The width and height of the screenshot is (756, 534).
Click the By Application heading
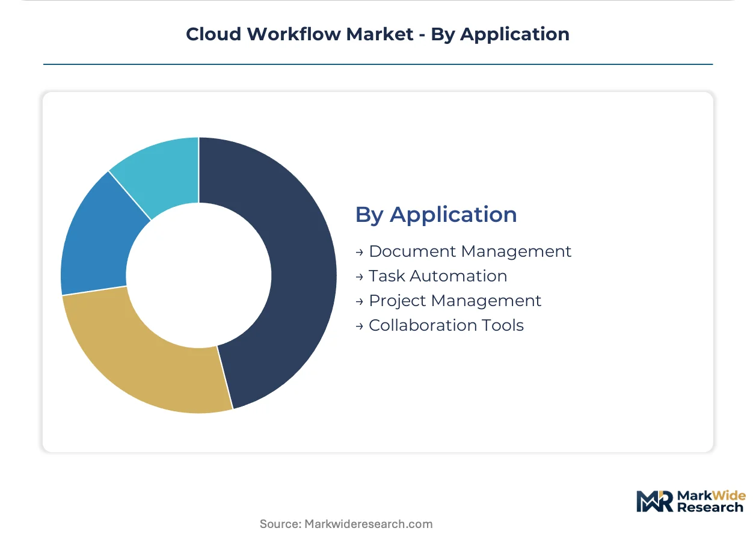pos(436,215)
